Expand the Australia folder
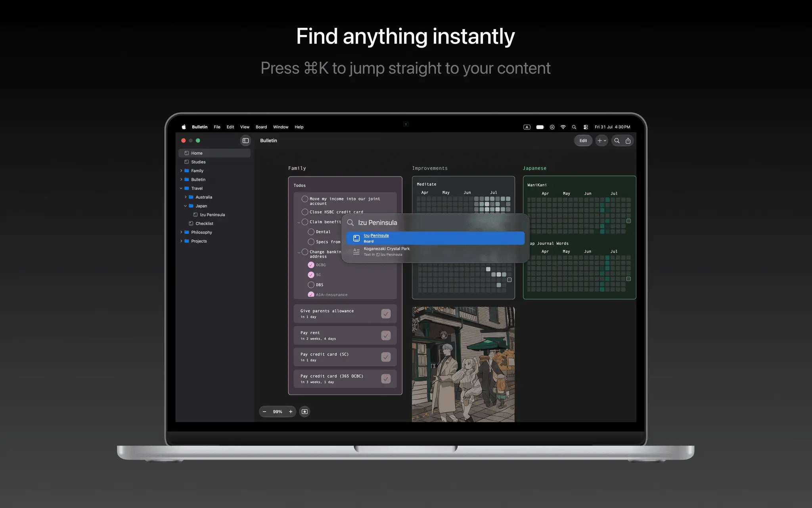This screenshot has height=508, width=812. [x=186, y=197]
